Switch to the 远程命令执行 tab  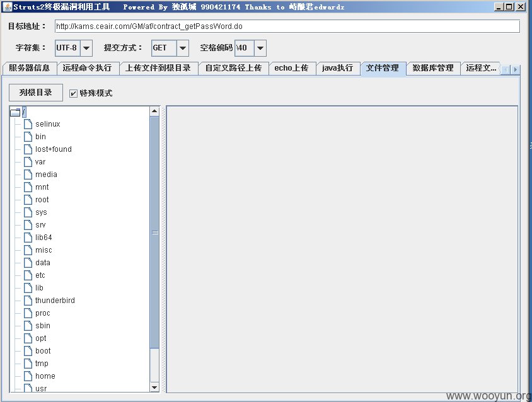click(87, 68)
